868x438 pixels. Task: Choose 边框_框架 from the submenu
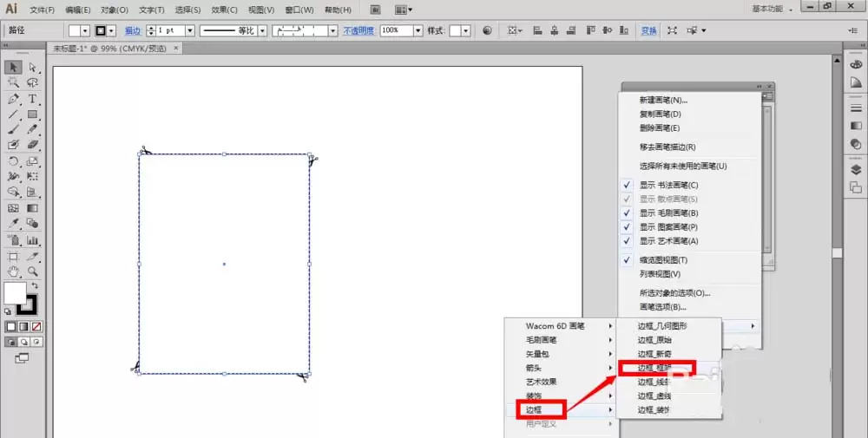(x=655, y=368)
